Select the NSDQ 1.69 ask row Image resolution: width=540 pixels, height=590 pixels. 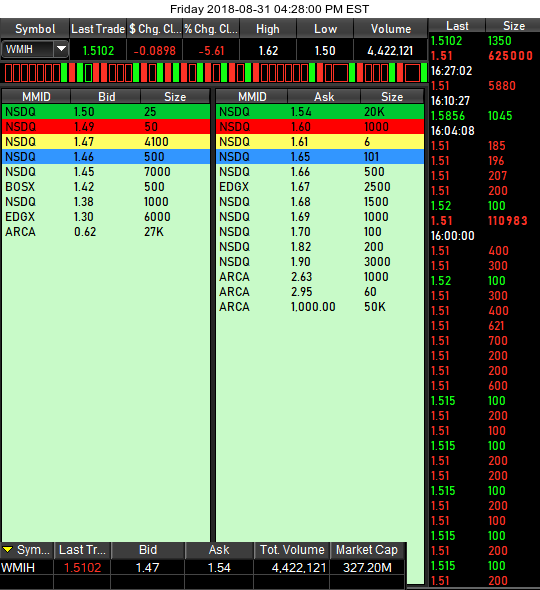click(x=320, y=217)
